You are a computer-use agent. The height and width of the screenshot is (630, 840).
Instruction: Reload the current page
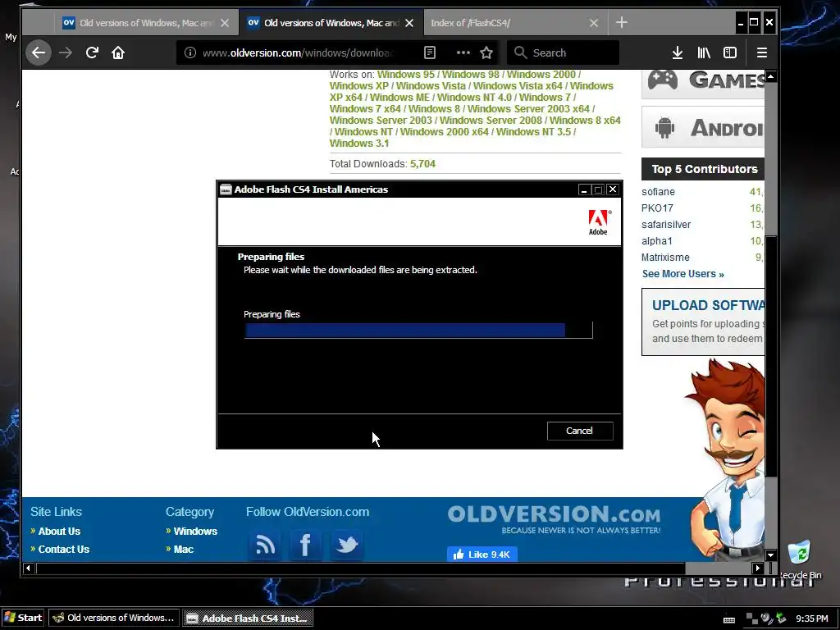[x=92, y=52]
